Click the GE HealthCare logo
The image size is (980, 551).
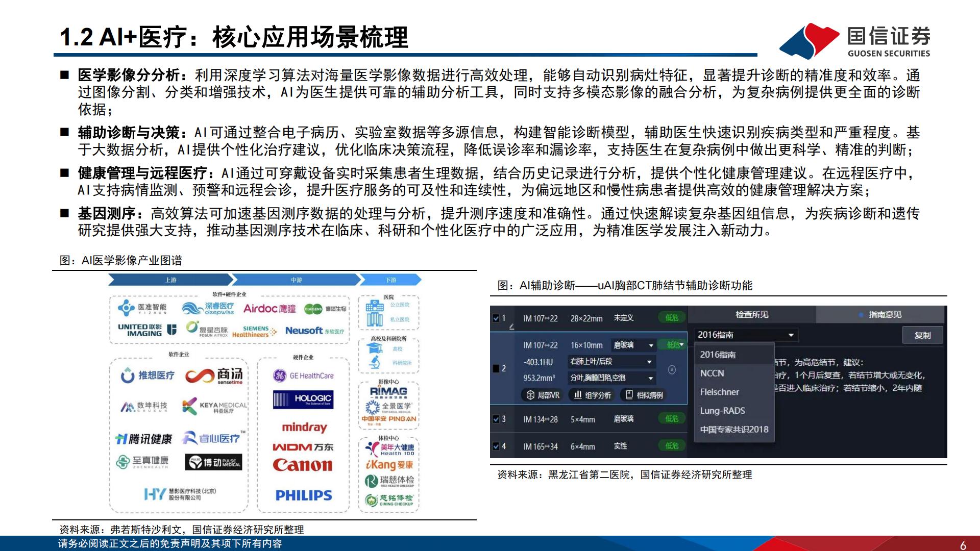click(x=303, y=374)
